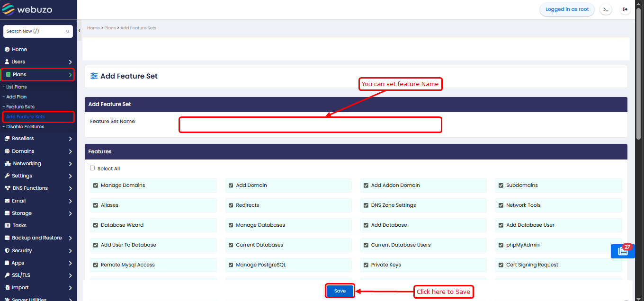Click the Save button

coord(340,291)
